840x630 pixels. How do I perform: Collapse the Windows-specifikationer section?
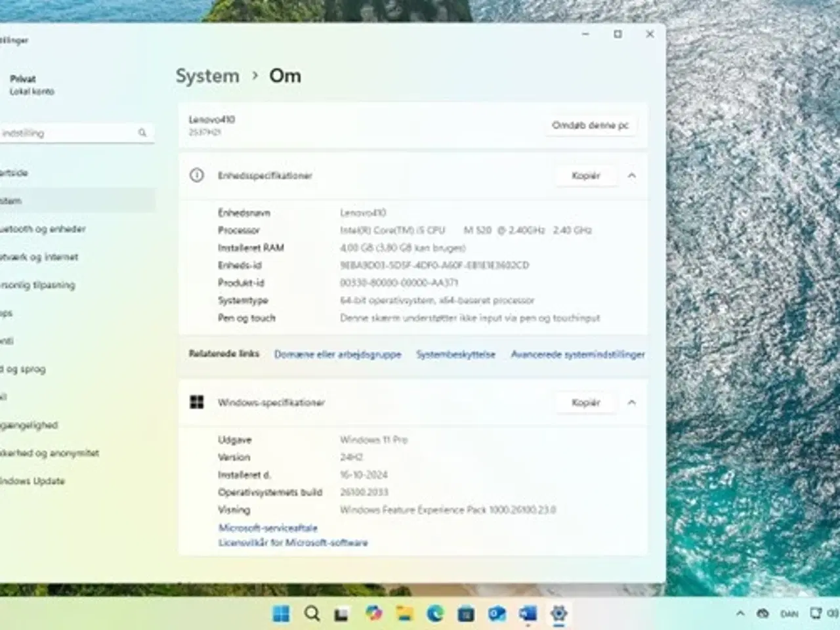(631, 402)
